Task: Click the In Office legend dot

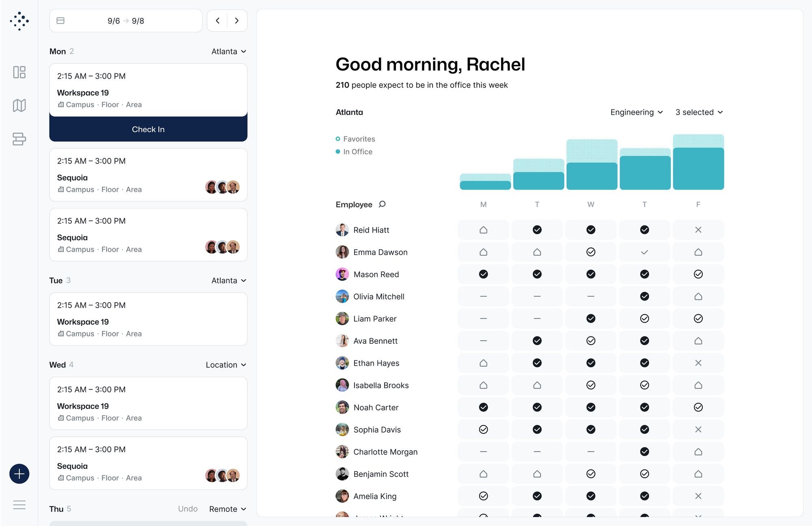Action: 338,151
